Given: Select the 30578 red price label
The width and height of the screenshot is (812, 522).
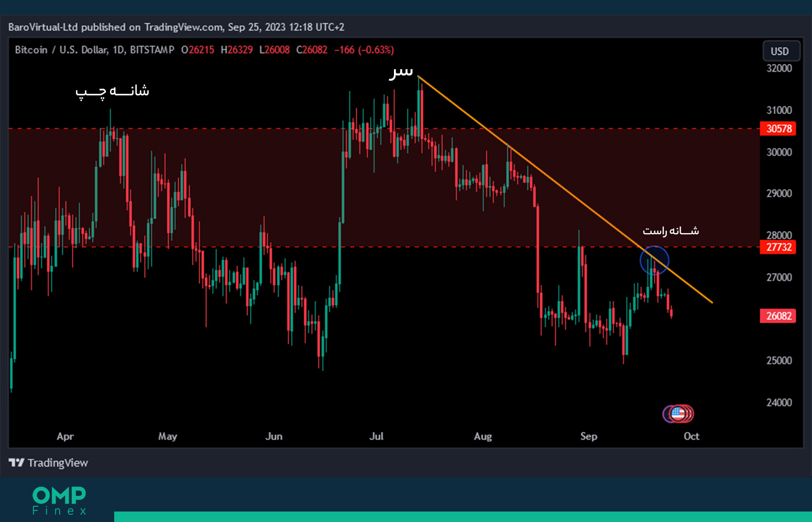Looking at the screenshot, I should (778, 128).
